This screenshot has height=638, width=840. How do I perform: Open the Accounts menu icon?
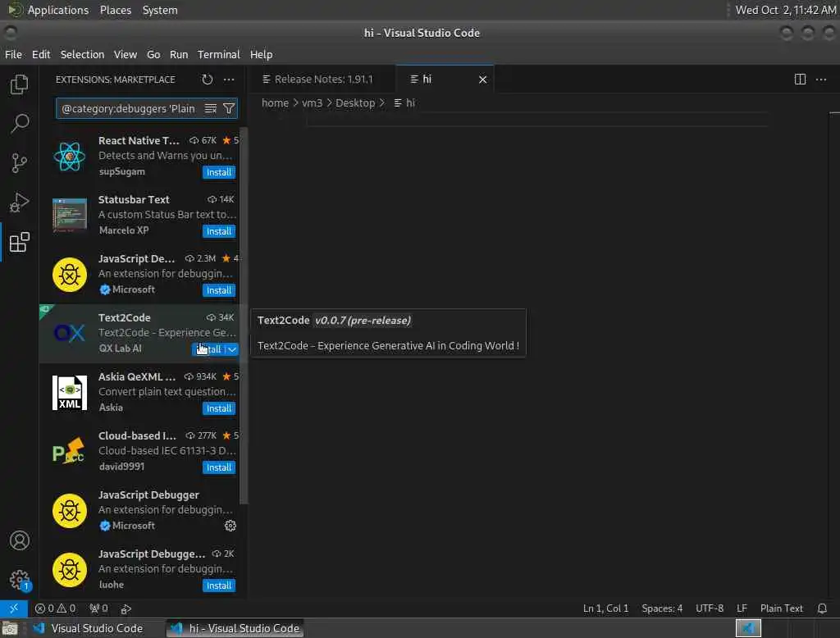tap(20, 540)
